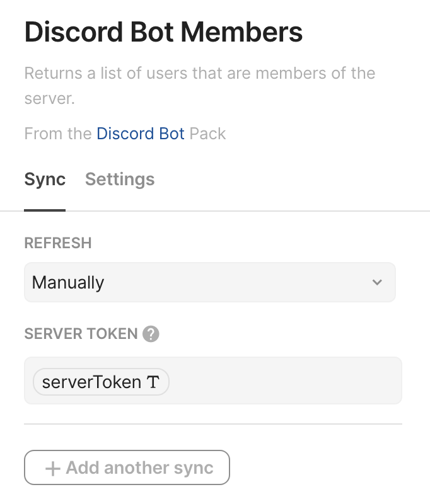
Task: Open the Settings tab
Action: [120, 180]
